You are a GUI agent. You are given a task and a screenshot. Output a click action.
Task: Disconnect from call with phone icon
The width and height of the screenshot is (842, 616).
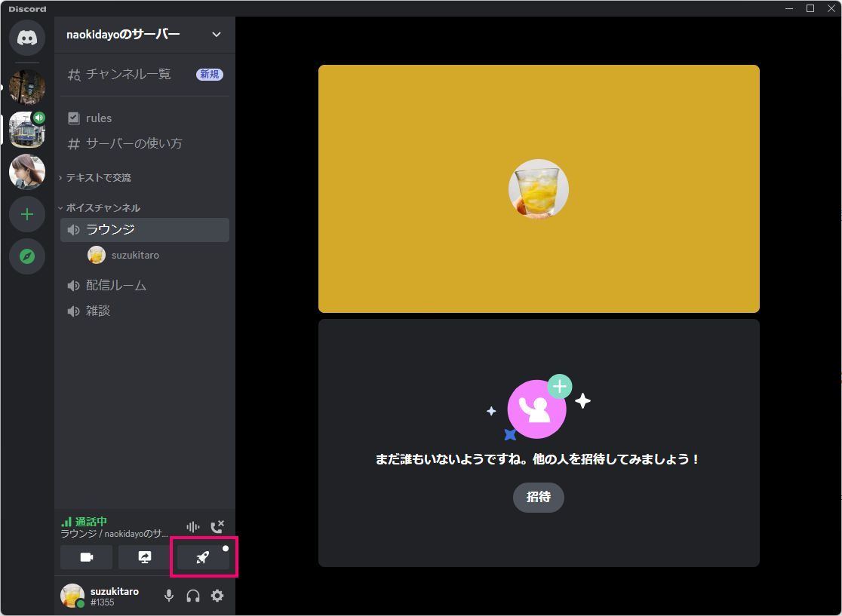217,527
